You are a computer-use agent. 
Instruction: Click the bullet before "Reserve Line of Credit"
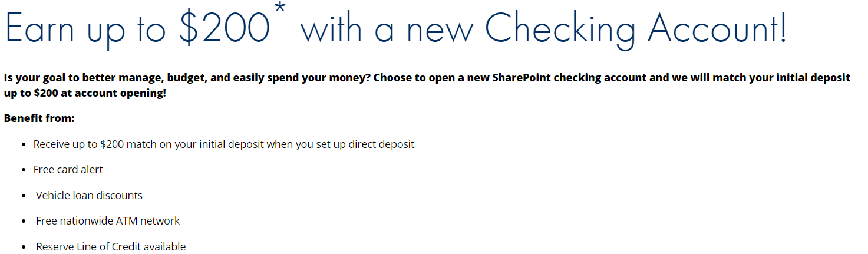point(24,248)
